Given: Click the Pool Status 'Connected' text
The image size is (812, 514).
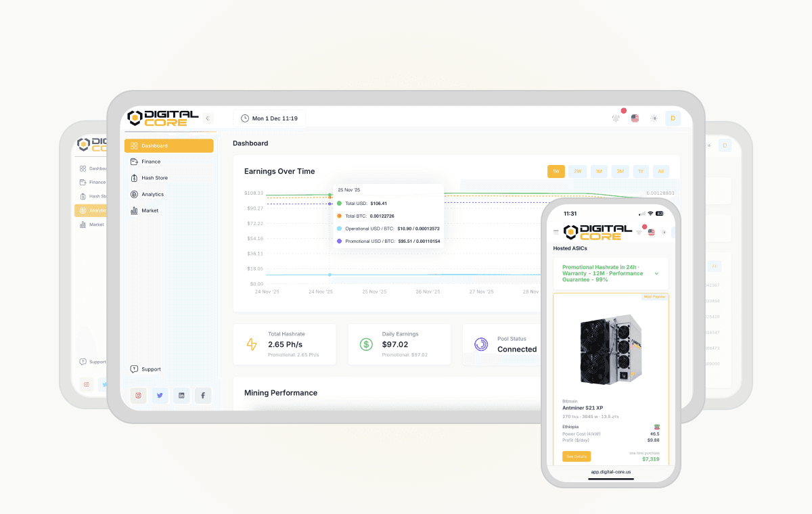Looking at the screenshot, I should 517,350.
